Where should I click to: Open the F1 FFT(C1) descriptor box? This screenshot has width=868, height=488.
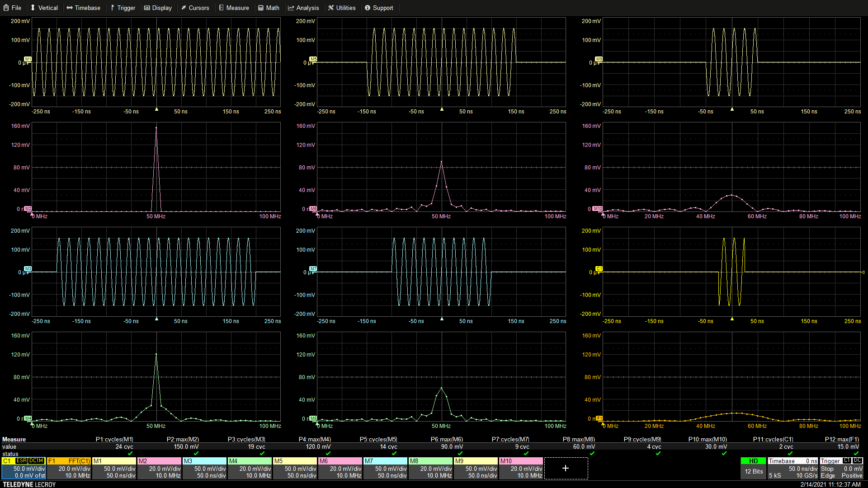[x=69, y=468]
